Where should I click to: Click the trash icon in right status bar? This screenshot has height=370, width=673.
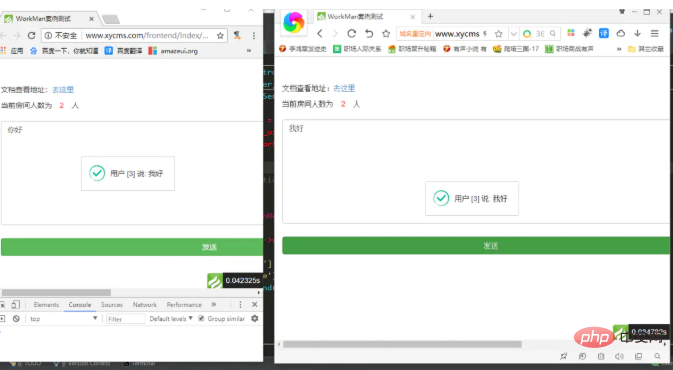tap(601, 356)
